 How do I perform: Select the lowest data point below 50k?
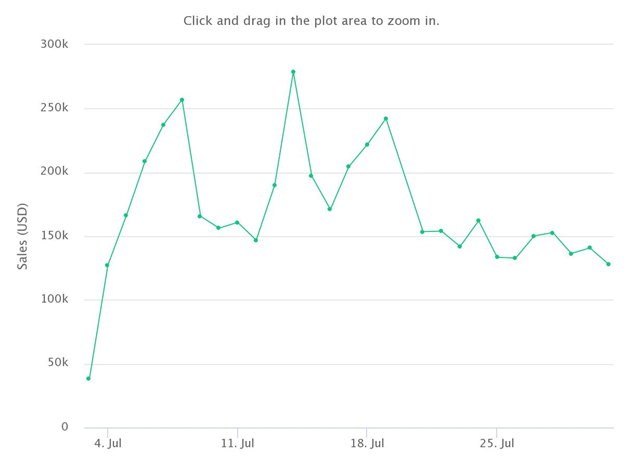tap(88, 378)
